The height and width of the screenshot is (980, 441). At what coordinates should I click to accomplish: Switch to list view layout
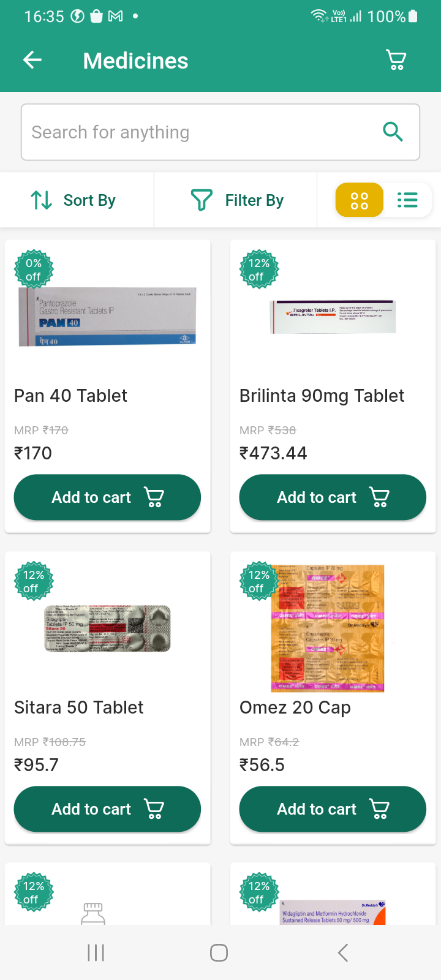pyautogui.click(x=407, y=200)
